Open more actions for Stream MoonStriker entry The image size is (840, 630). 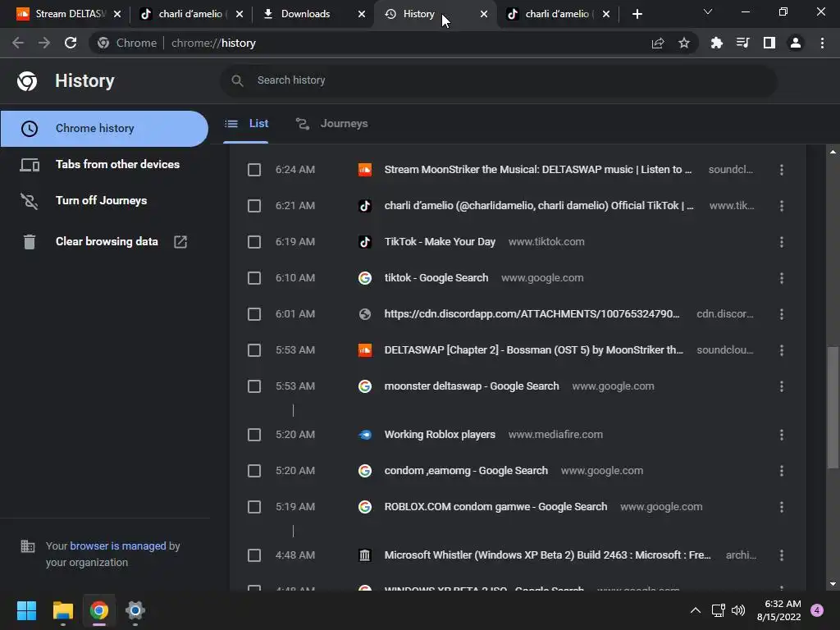782,170
